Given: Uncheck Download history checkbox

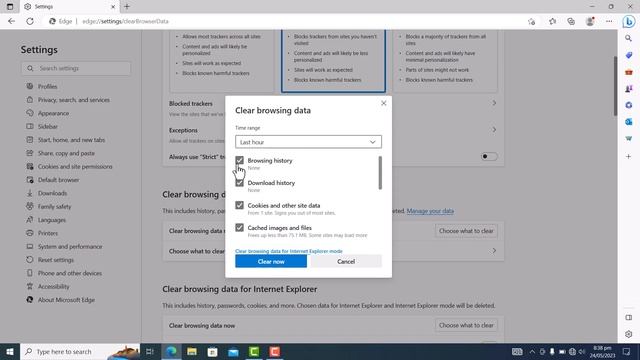Looking at the screenshot, I should coord(240,183).
